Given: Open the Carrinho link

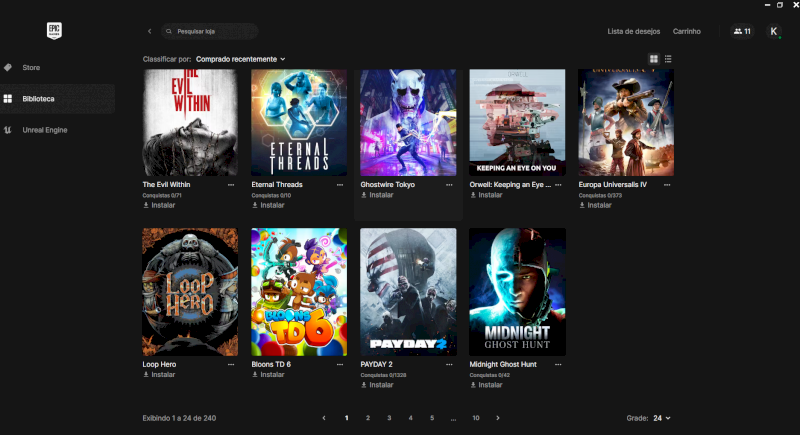Looking at the screenshot, I should point(686,31).
